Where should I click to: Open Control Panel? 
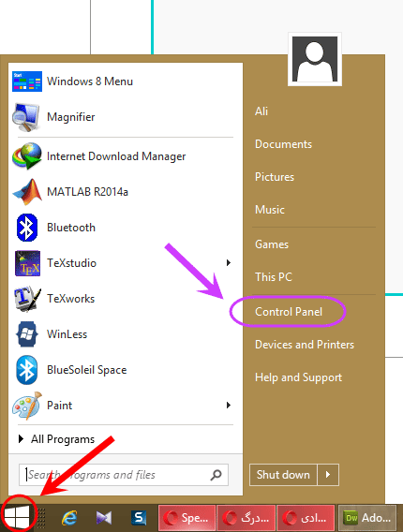click(x=289, y=312)
